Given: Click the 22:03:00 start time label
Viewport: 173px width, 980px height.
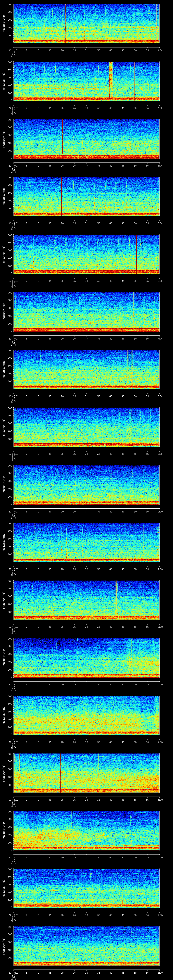Looking at the screenshot, I should tap(13, 166).
